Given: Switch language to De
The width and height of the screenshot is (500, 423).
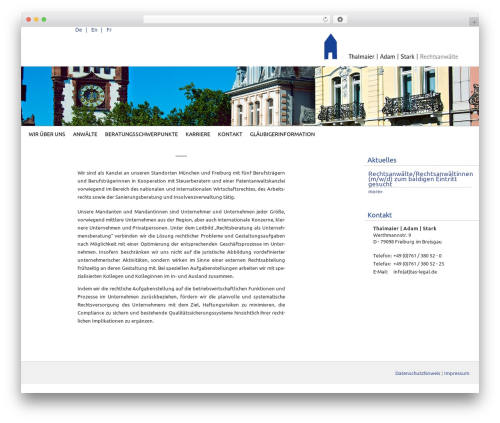Looking at the screenshot, I should pyautogui.click(x=78, y=30).
